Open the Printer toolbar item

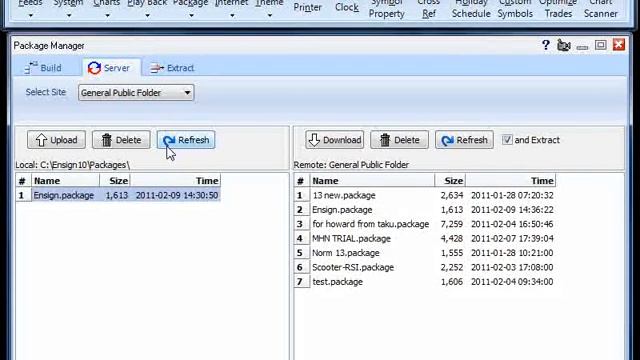pos(308,7)
